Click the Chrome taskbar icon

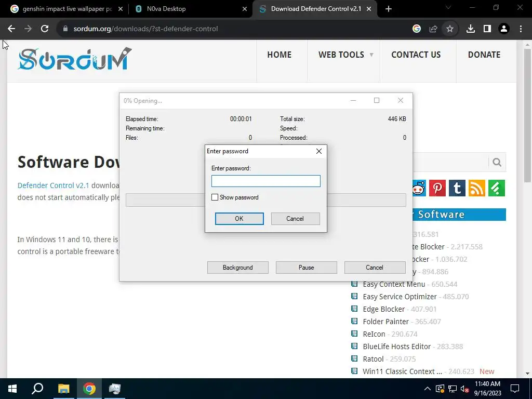click(89, 389)
